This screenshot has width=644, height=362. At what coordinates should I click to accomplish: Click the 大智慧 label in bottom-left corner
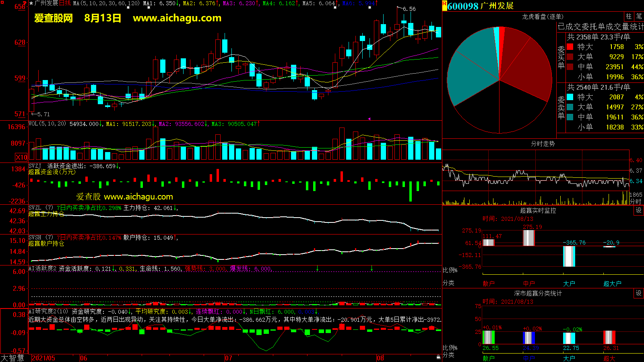point(12,358)
